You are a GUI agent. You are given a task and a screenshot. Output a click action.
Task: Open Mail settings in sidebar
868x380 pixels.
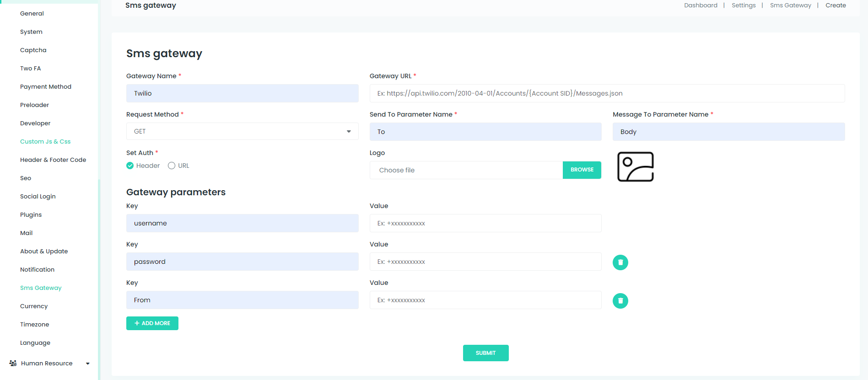point(27,233)
